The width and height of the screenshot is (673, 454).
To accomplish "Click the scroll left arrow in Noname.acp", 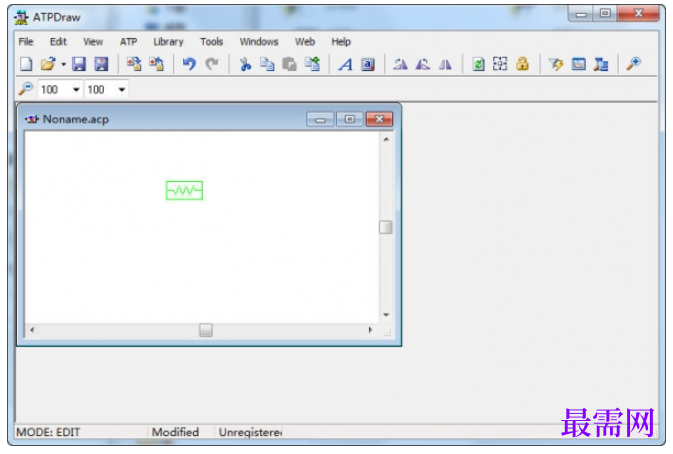I will [32, 330].
